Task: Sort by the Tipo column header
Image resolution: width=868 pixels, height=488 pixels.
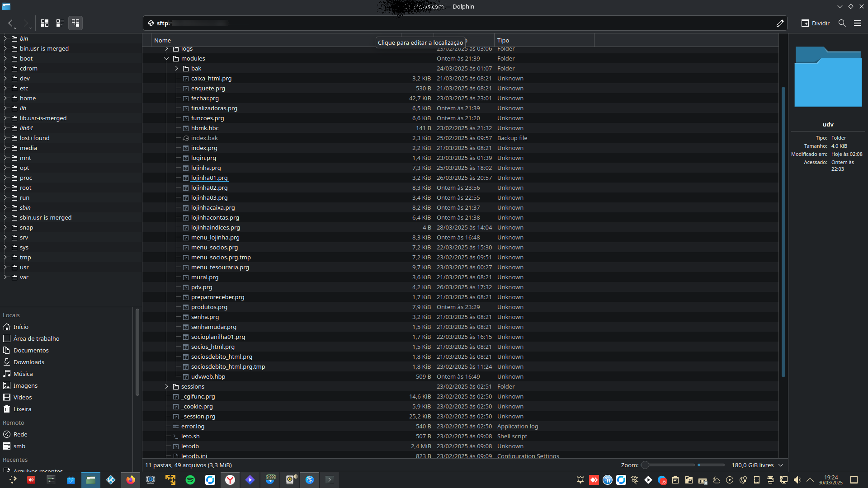Action: 503,40
